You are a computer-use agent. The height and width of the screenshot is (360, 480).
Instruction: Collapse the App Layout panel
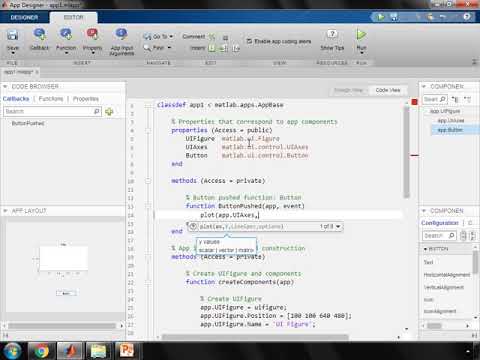click(x=5, y=211)
